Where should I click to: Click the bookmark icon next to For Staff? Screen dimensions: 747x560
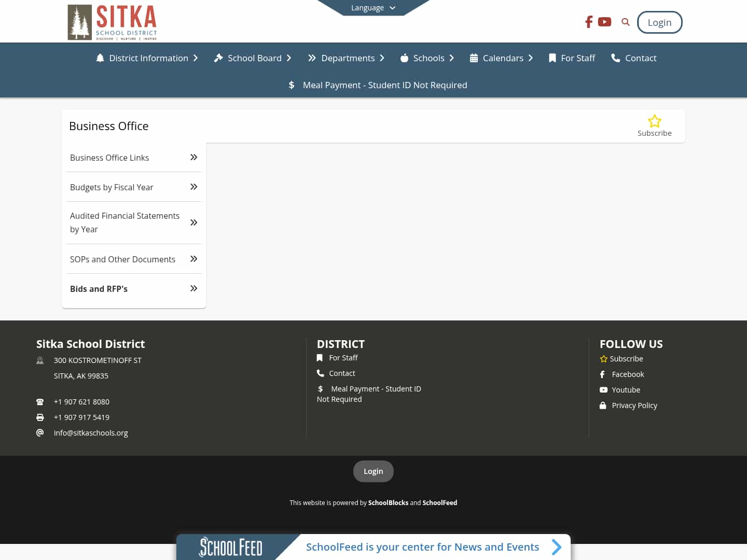320,358
